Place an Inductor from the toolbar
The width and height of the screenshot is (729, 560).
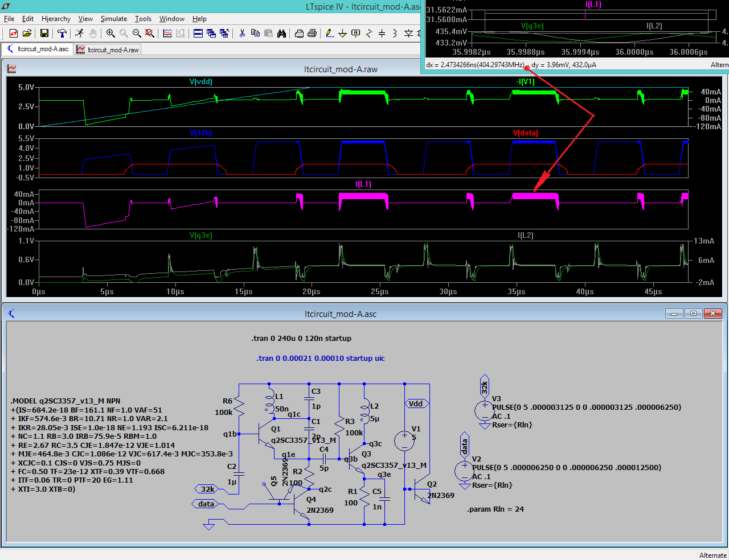[x=395, y=34]
